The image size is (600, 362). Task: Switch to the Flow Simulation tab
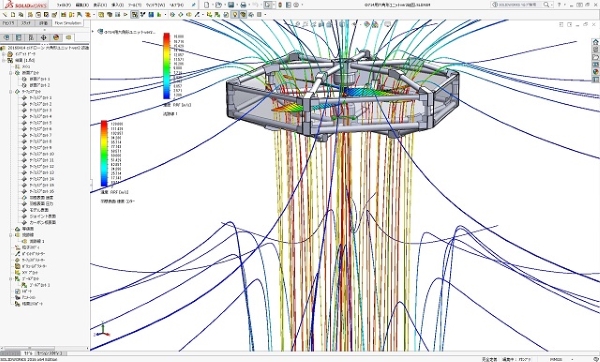[68, 23]
